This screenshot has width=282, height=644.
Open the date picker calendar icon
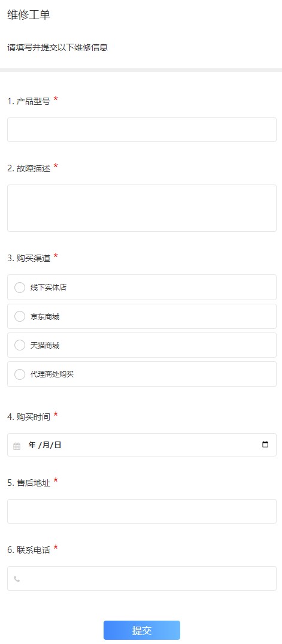pyautogui.click(x=265, y=445)
